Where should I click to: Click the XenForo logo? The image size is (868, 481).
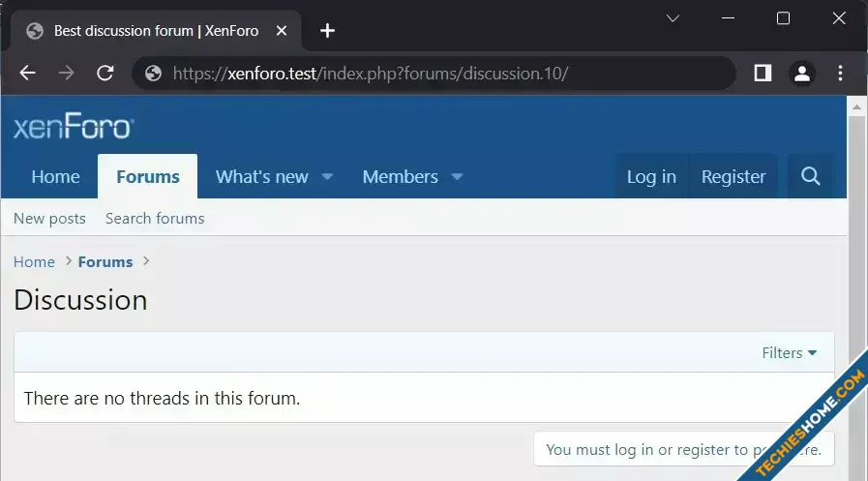[74, 126]
